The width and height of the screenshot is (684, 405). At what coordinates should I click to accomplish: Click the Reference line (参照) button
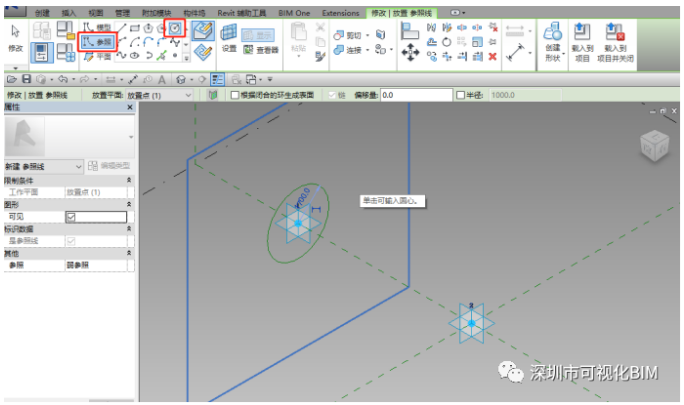(x=98, y=42)
